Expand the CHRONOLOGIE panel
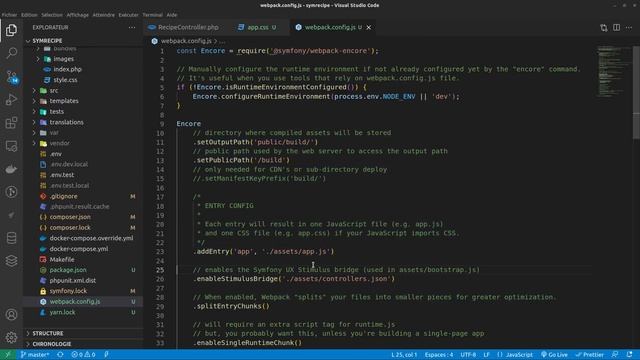The height and width of the screenshot is (360, 640). click(x=51, y=344)
